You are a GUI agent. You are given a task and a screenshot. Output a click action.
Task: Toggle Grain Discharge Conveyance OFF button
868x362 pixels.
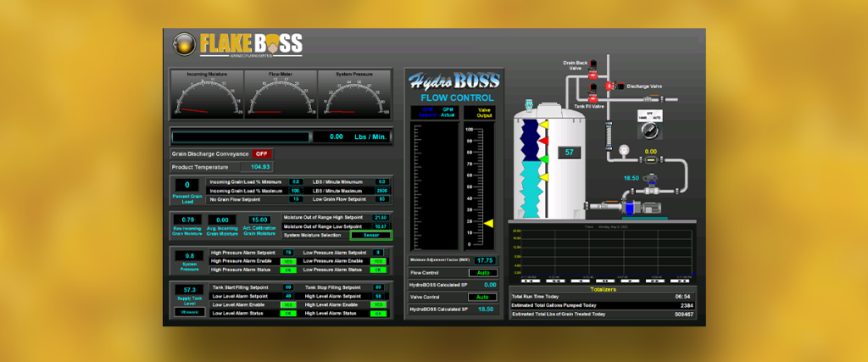point(262,154)
